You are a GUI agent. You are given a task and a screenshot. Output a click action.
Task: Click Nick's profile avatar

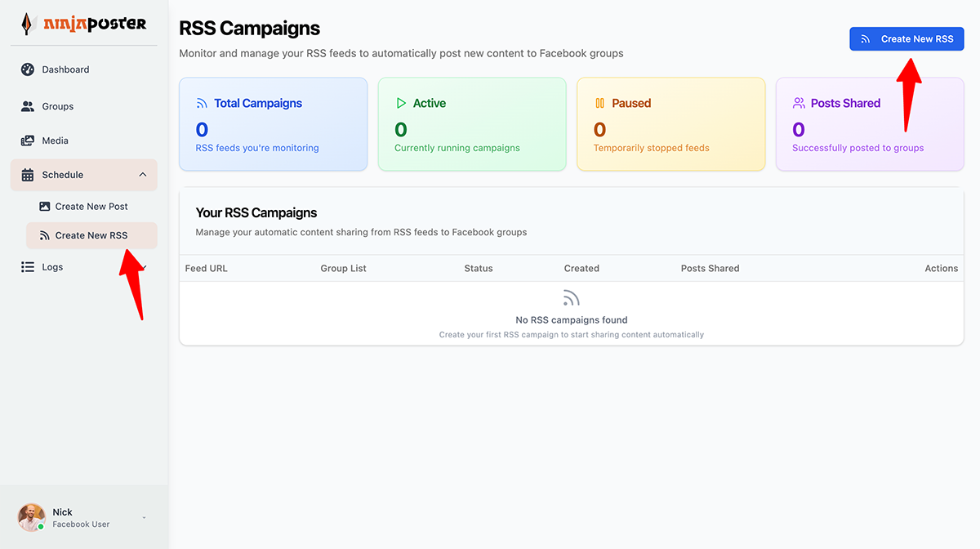point(32,517)
